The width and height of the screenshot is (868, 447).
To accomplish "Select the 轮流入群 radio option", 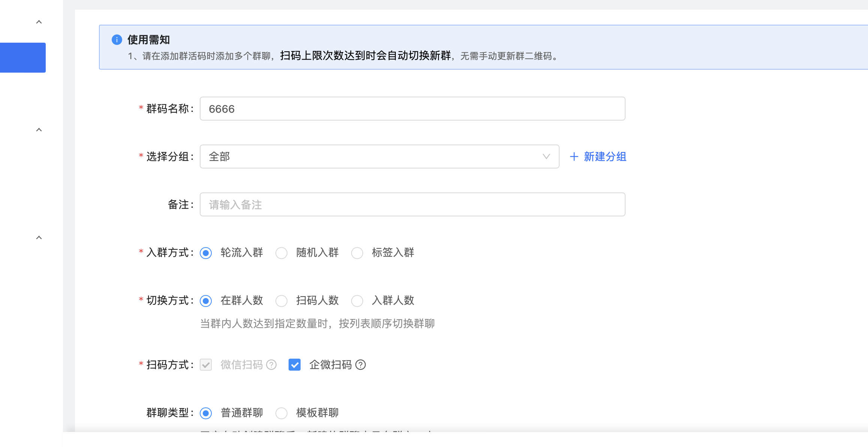I will (x=206, y=253).
